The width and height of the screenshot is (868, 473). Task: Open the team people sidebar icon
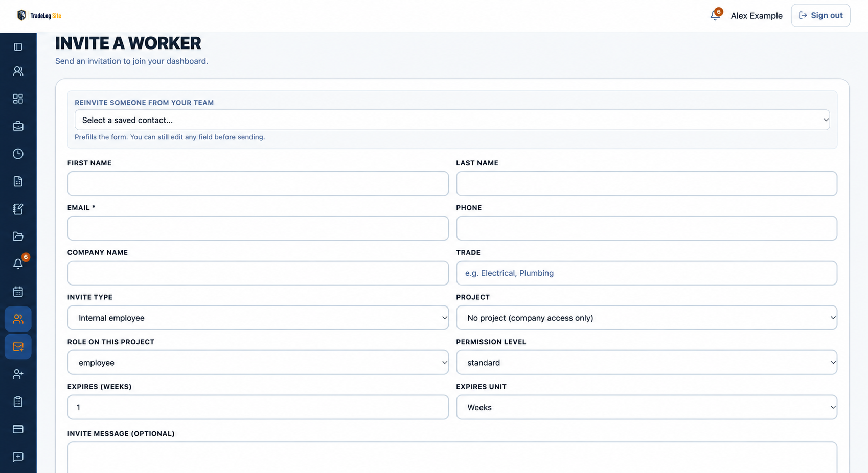pos(18,319)
